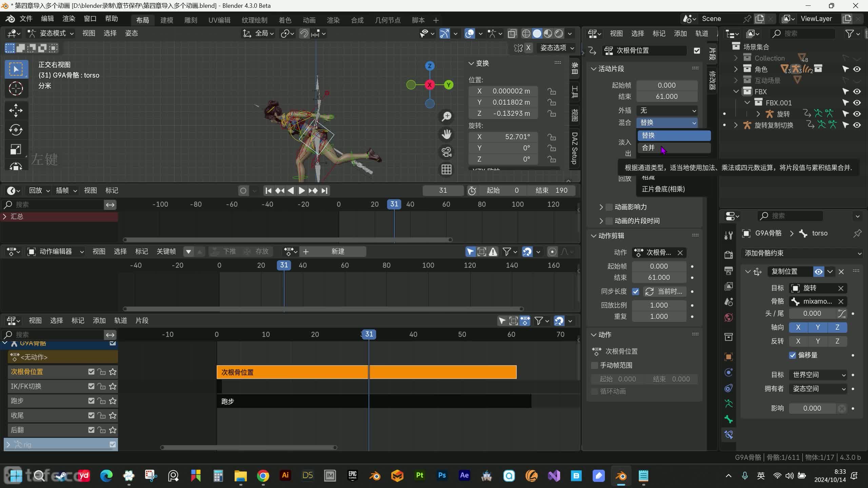
Task: Select 合并 in the blend mode list
Action: coord(674,148)
